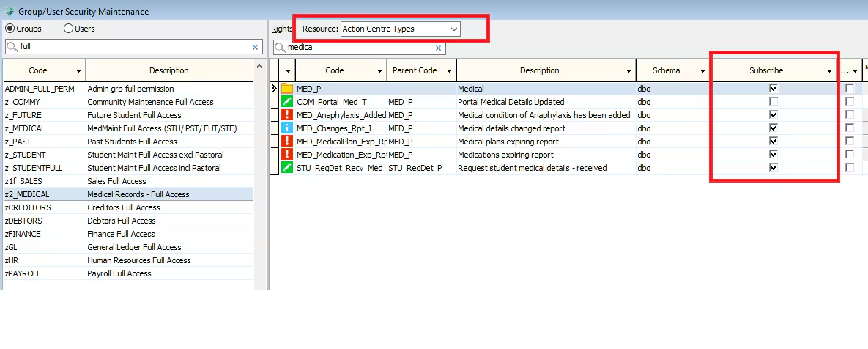
Task: Select the ADMIN_FULL_PERM group
Action: click(x=128, y=88)
